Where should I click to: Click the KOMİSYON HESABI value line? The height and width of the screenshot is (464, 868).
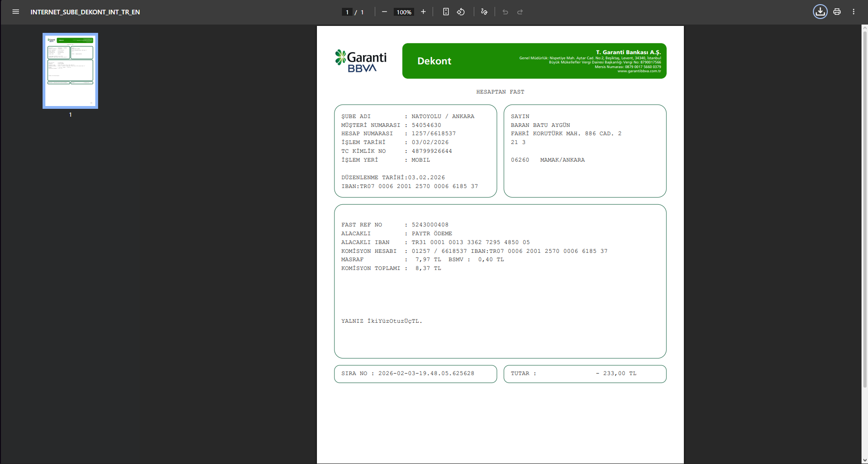tap(509, 251)
